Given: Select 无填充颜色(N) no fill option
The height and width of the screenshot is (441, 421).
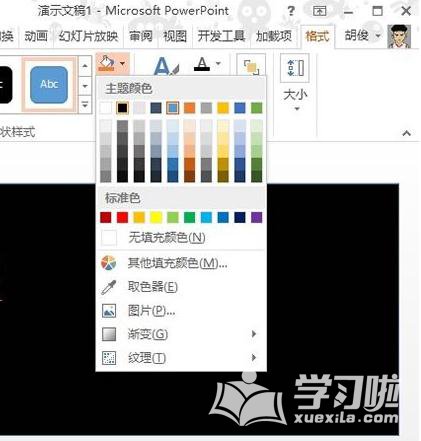Looking at the screenshot, I should [181, 238].
